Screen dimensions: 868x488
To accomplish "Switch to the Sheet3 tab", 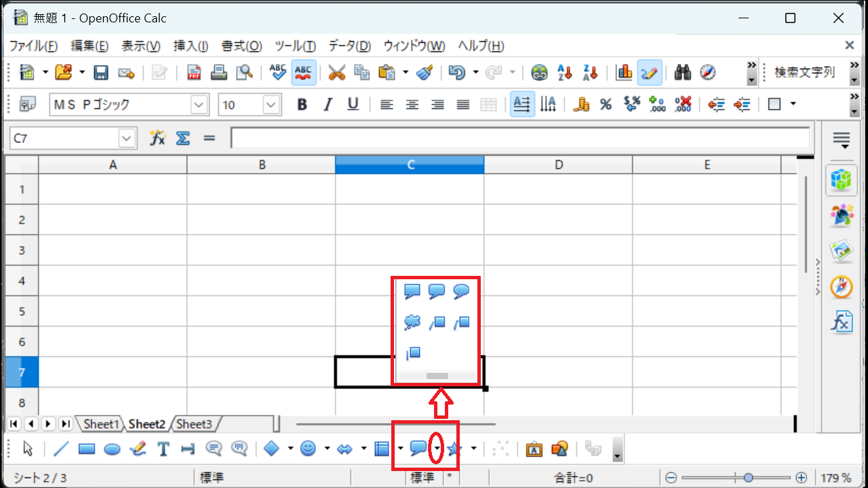I will coord(194,424).
